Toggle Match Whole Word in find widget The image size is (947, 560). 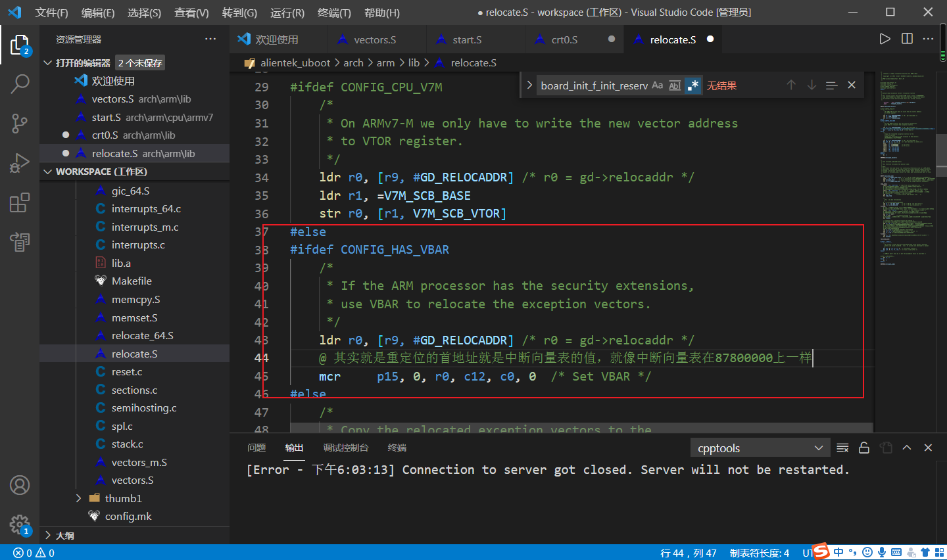(675, 85)
